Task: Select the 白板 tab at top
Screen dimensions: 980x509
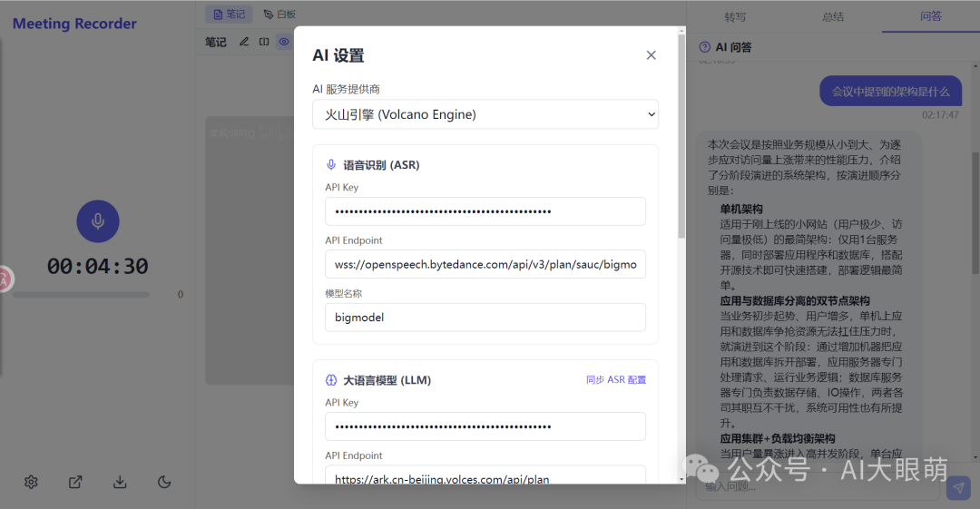Action: click(279, 15)
